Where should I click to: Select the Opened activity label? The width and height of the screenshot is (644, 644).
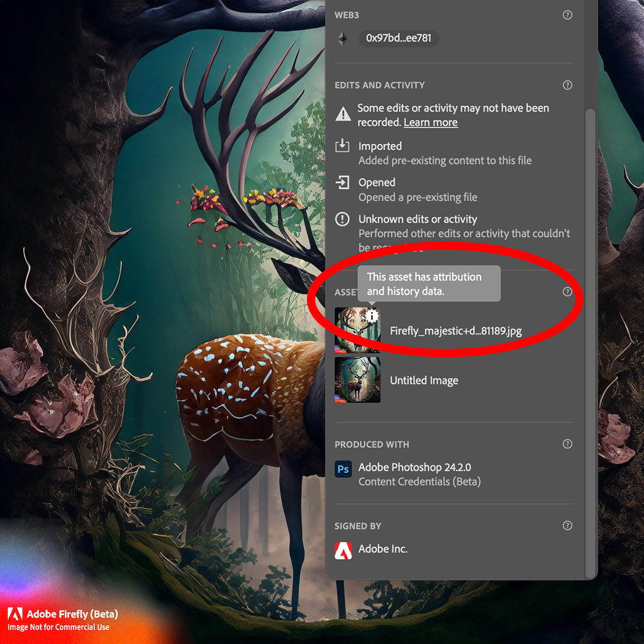click(x=377, y=183)
